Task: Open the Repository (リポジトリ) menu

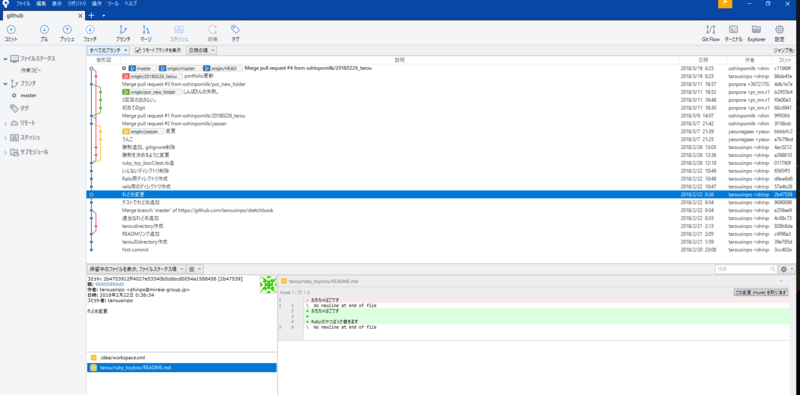Action: 77,4
